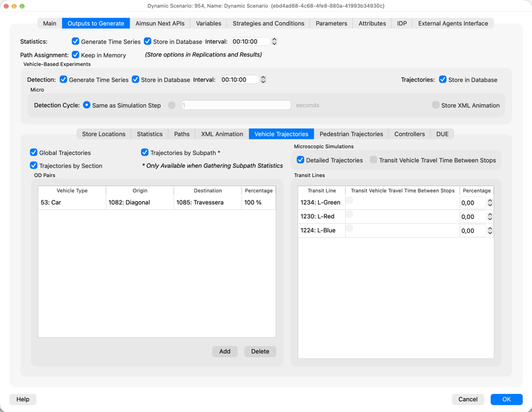Delete the selected OD pair

pyautogui.click(x=260, y=351)
